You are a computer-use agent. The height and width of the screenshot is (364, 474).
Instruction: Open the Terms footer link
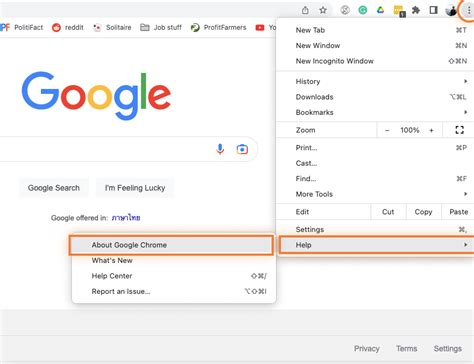407,349
